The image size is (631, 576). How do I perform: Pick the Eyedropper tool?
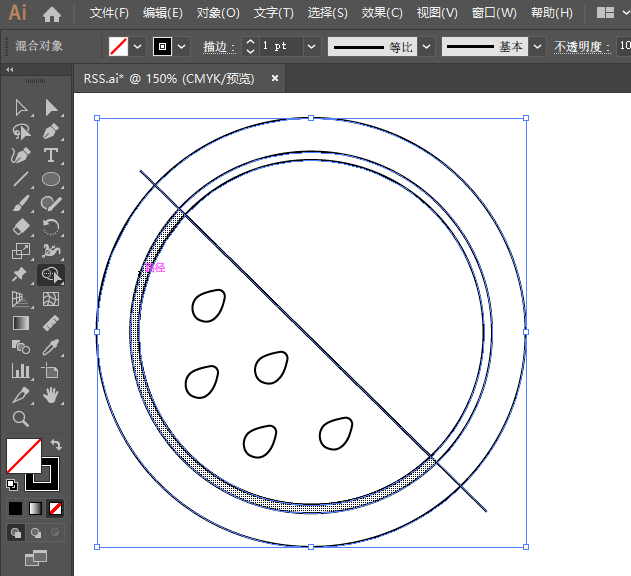coord(51,347)
